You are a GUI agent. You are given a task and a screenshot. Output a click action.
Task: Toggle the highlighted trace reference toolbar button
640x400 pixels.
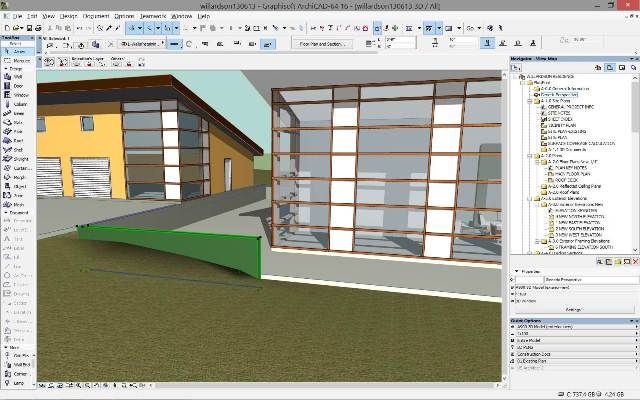coord(429,28)
